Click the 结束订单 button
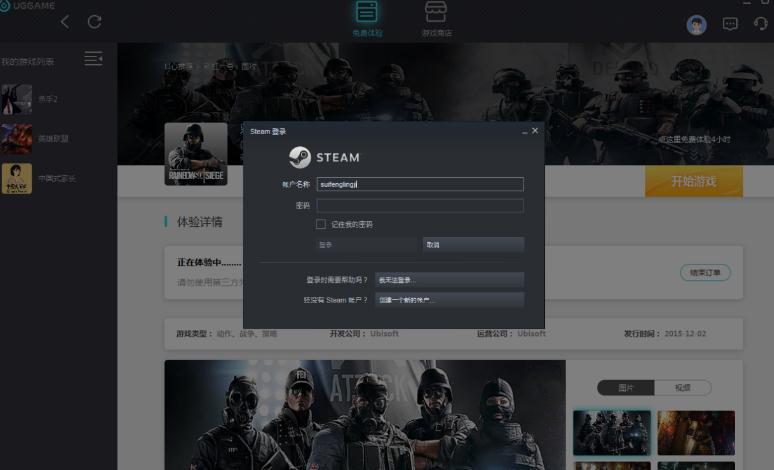Viewport: 774px width, 470px height. [705, 273]
